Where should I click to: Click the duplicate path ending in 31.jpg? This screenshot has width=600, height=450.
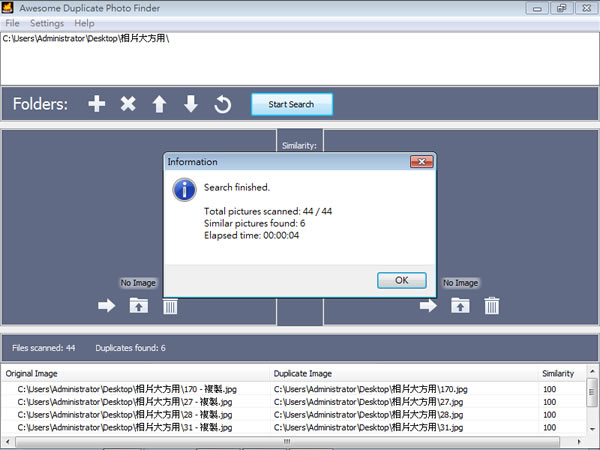[x=368, y=427]
